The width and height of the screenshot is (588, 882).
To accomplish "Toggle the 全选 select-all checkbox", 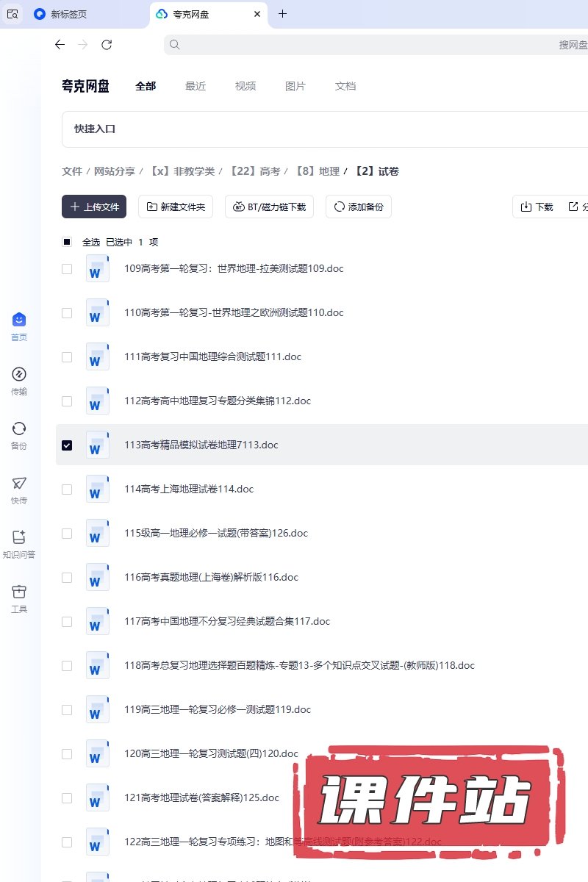I will point(67,242).
